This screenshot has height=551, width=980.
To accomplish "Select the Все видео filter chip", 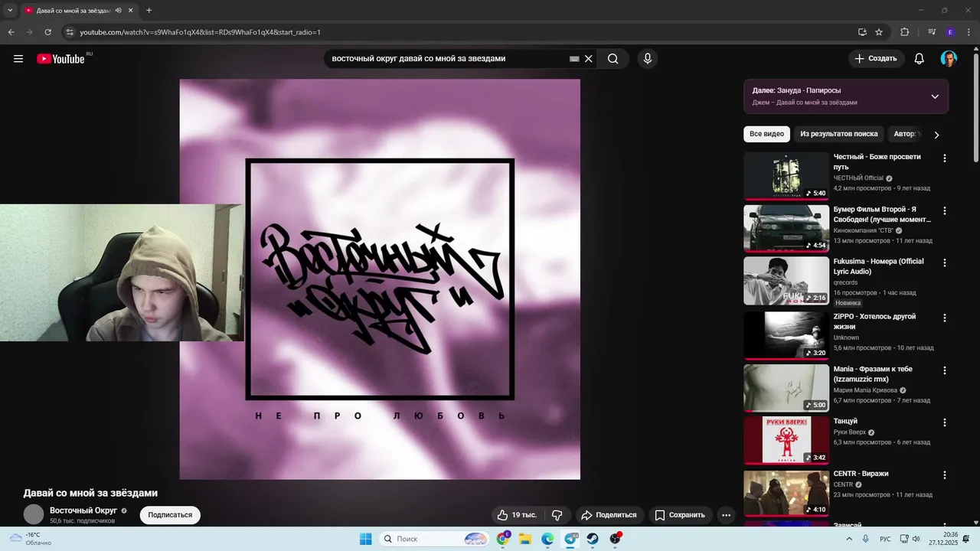I will 766,134.
